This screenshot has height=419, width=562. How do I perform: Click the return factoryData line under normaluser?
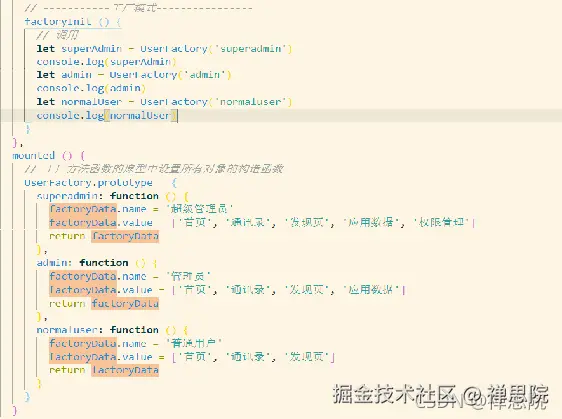click(x=104, y=370)
